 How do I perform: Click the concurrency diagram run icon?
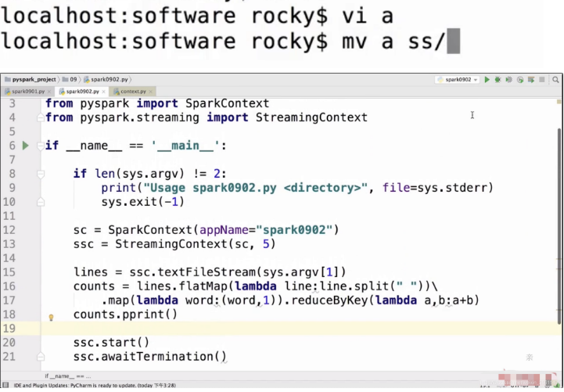coord(530,80)
